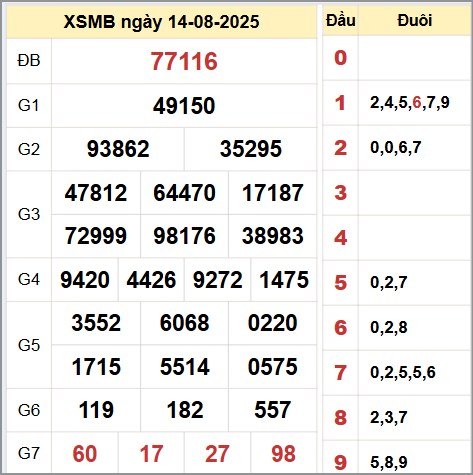Select tail values 2,4,5,6,7,9
This screenshot has height=475, width=473.
point(410,103)
